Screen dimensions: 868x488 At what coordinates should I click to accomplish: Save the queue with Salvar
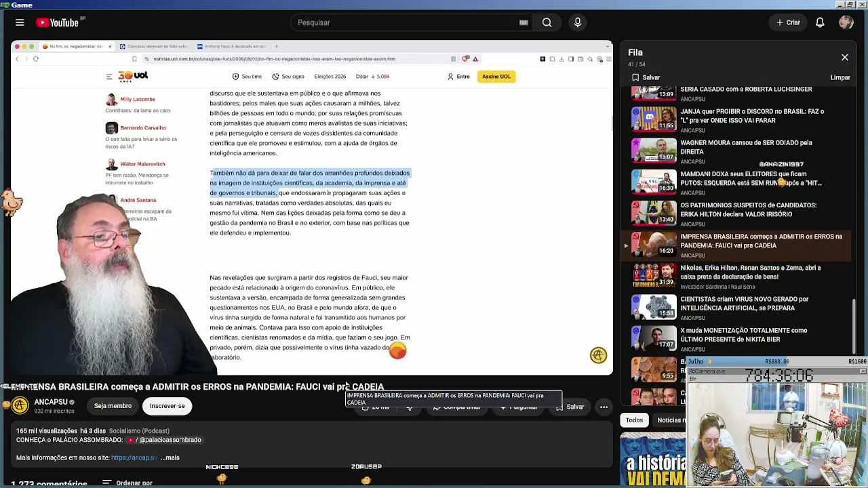(646, 77)
